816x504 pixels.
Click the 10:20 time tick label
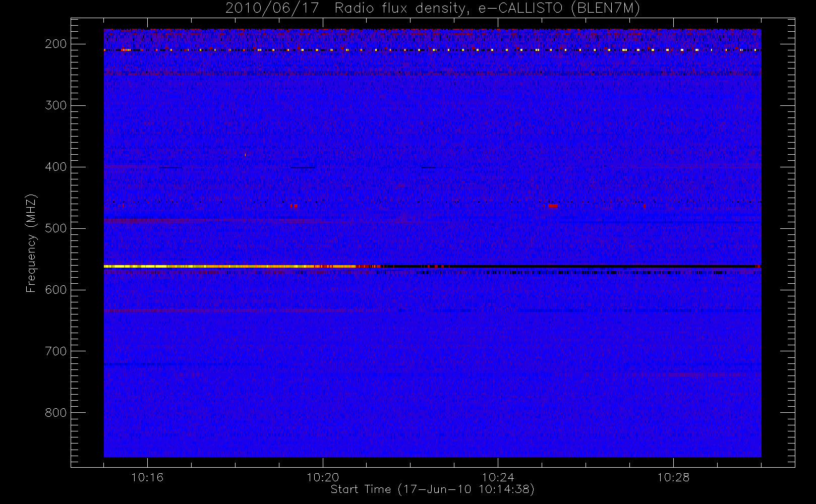point(323,477)
